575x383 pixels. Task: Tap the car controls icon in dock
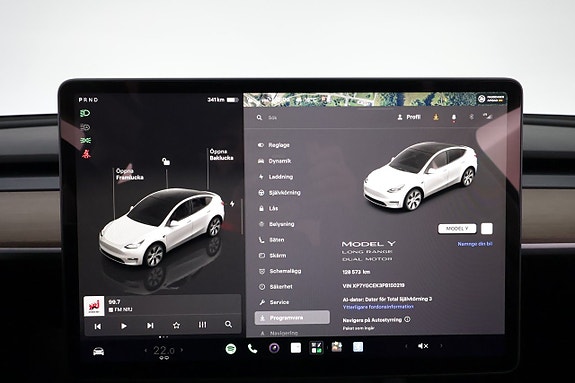click(x=98, y=351)
